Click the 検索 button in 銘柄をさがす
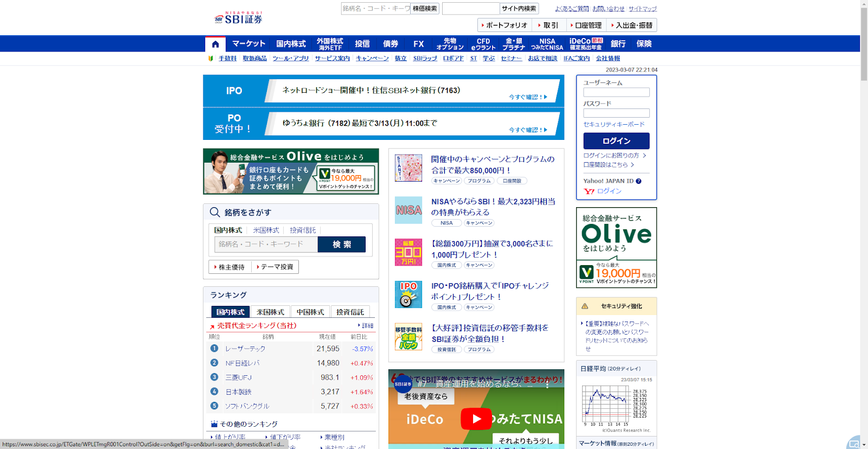The height and width of the screenshot is (449, 868). click(x=342, y=245)
